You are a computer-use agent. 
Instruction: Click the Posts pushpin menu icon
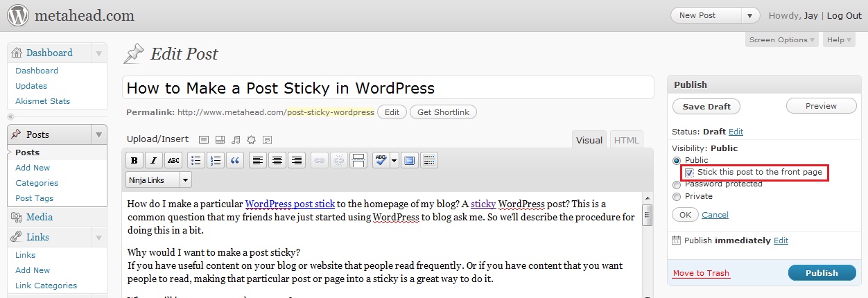click(16, 134)
